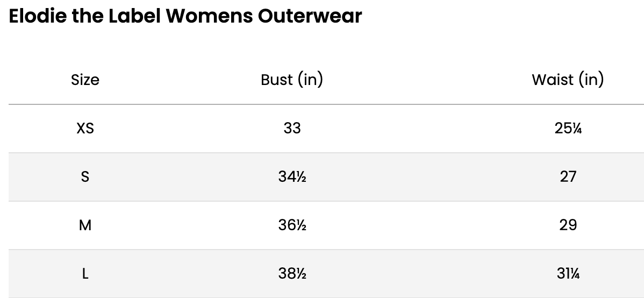Click the bust value 34½

pyautogui.click(x=292, y=177)
